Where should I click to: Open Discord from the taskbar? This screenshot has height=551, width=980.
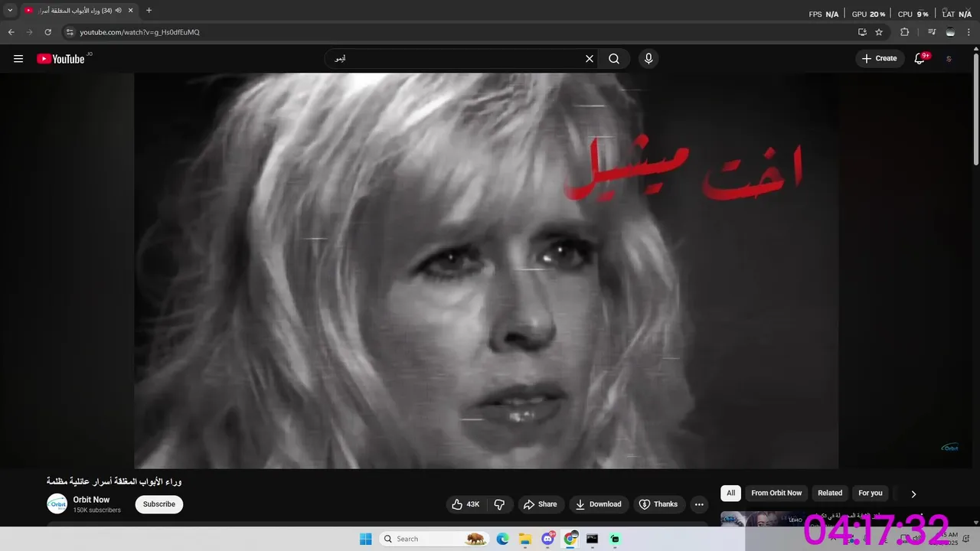[x=547, y=539]
